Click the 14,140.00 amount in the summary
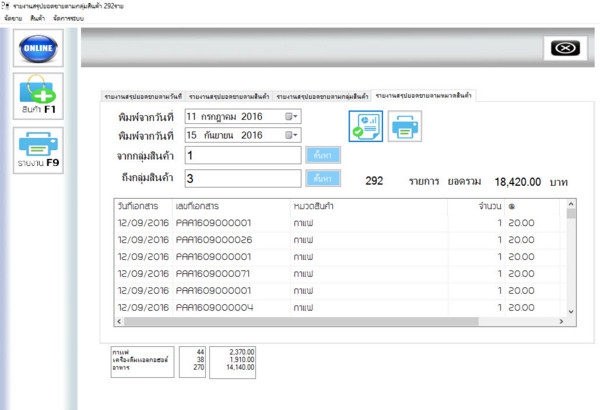Screen dimensions: 600x410 coord(240,367)
